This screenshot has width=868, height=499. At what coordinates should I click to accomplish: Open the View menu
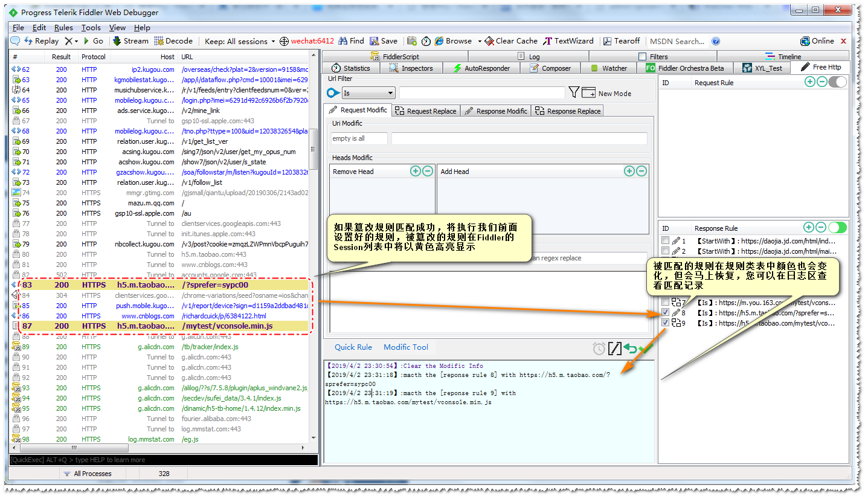[x=117, y=27]
